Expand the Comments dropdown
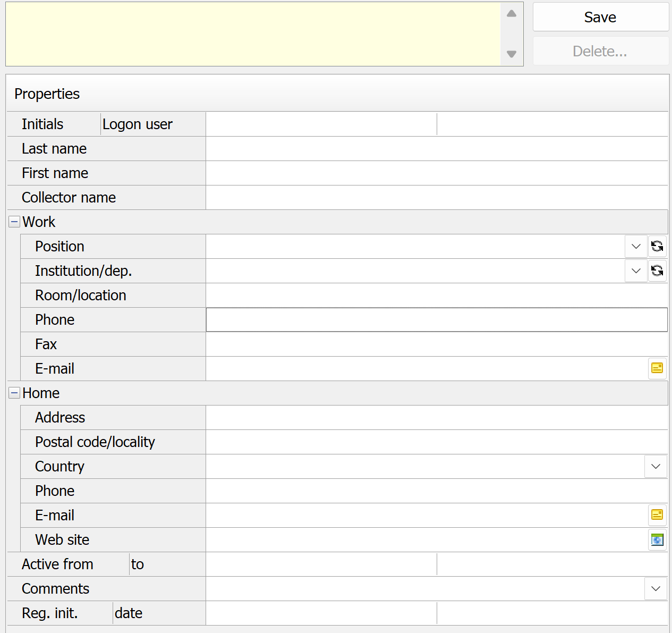The image size is (672, 633). pyautogui.click(x=656, y=589)
